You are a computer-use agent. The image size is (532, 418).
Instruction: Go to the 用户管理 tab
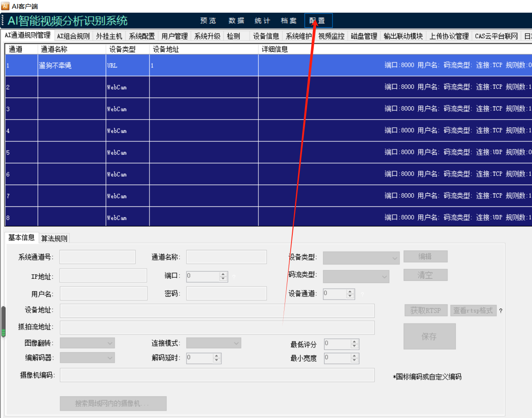(174, 36)
